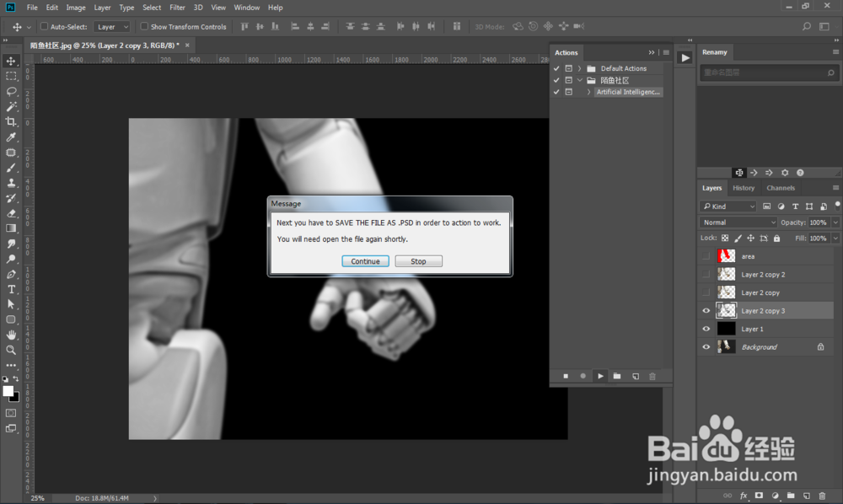Select the Lasso tool
843x504 pixels.
(x=11, y=91)
